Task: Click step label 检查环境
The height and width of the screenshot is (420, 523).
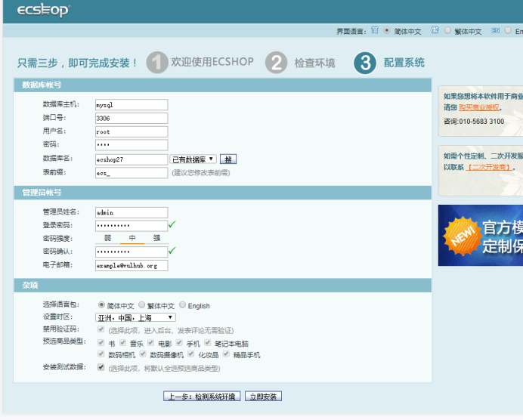Action: [314, 63]
